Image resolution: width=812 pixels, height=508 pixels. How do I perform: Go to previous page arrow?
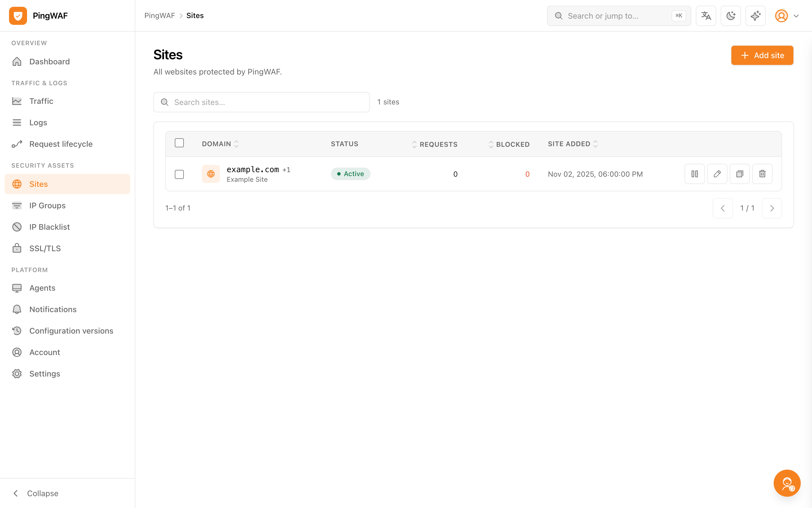723,208
